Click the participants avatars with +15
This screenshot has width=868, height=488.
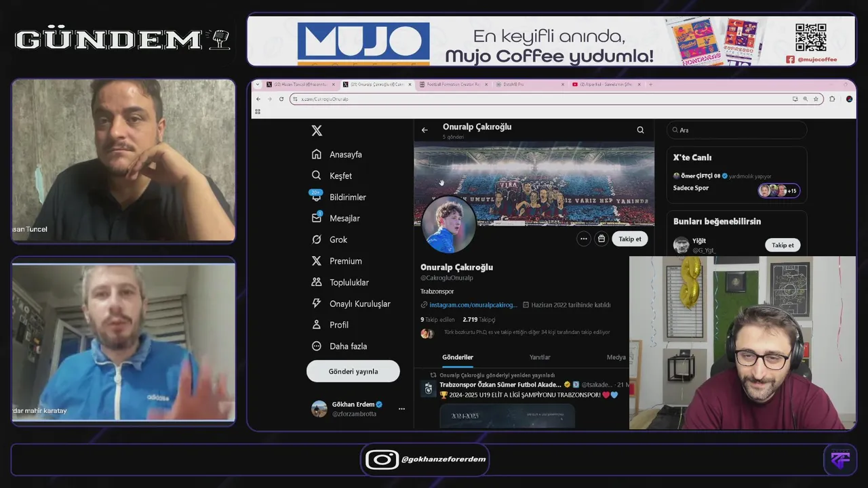tap(778, 190)
